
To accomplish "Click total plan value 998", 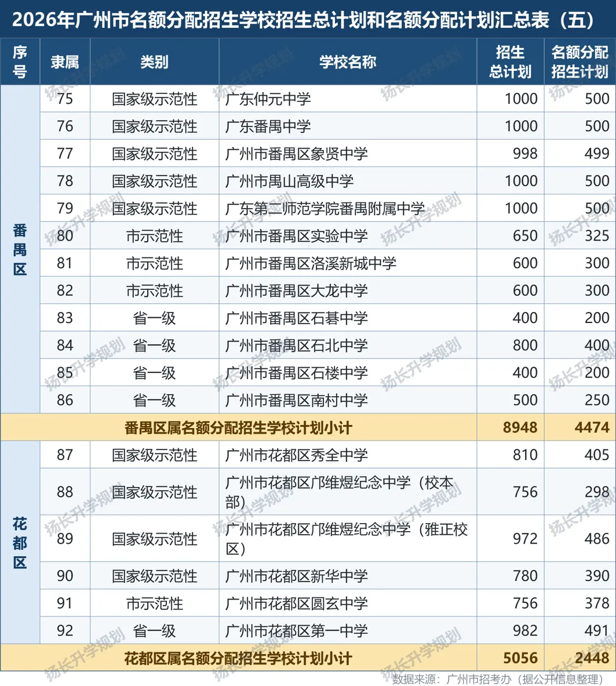I will pyautogui.click(x=525, y=154).
